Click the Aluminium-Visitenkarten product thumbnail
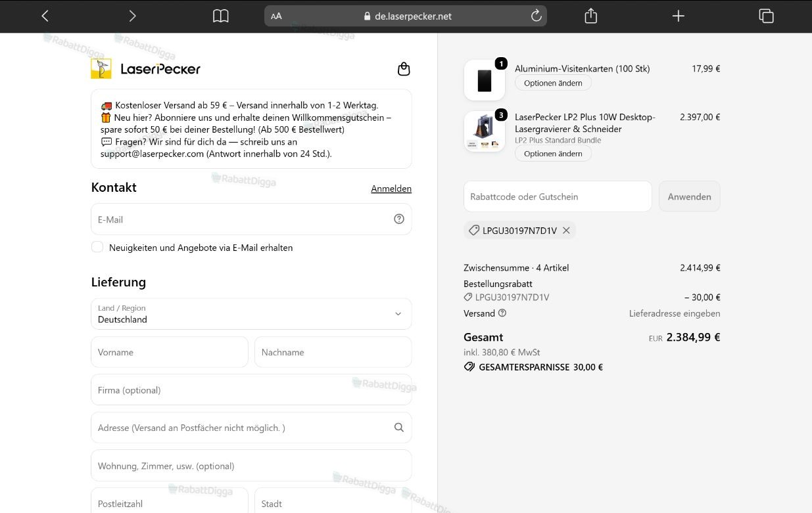812x513 pixels. pyautogui.click(x=485, y=80)
